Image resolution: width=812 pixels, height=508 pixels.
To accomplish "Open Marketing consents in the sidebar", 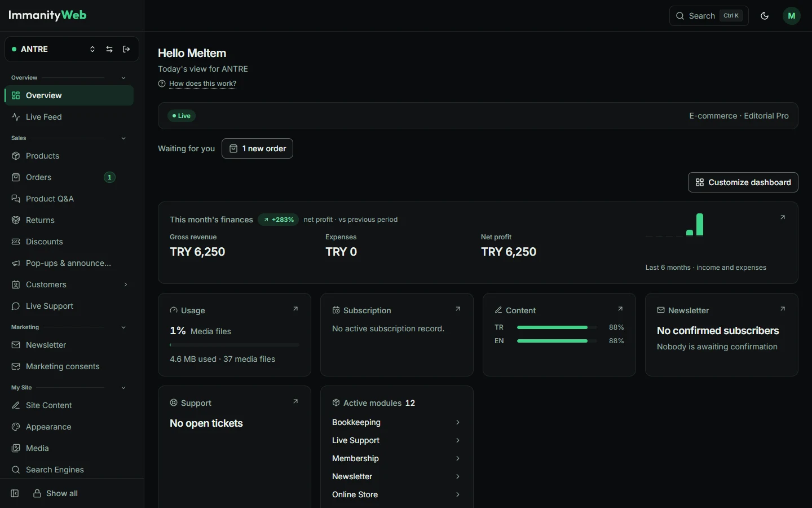I will (x=69, y=366).
